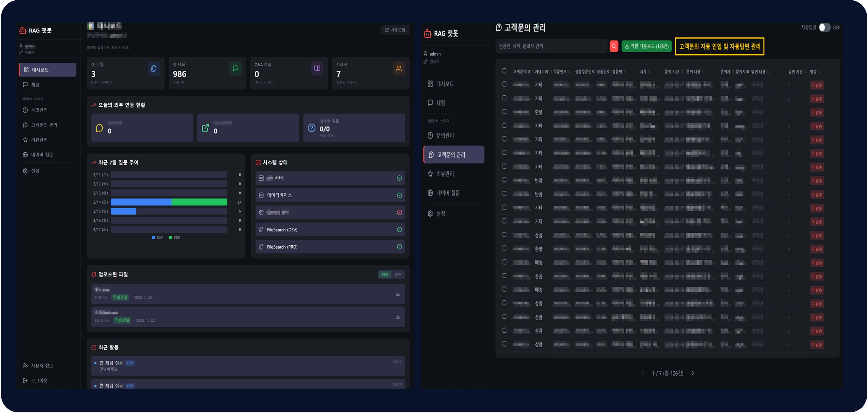Click the star 리뷰관리 icon in right sidebar
The height and width of the screenshot is (413, 868).
click(430, 174)
